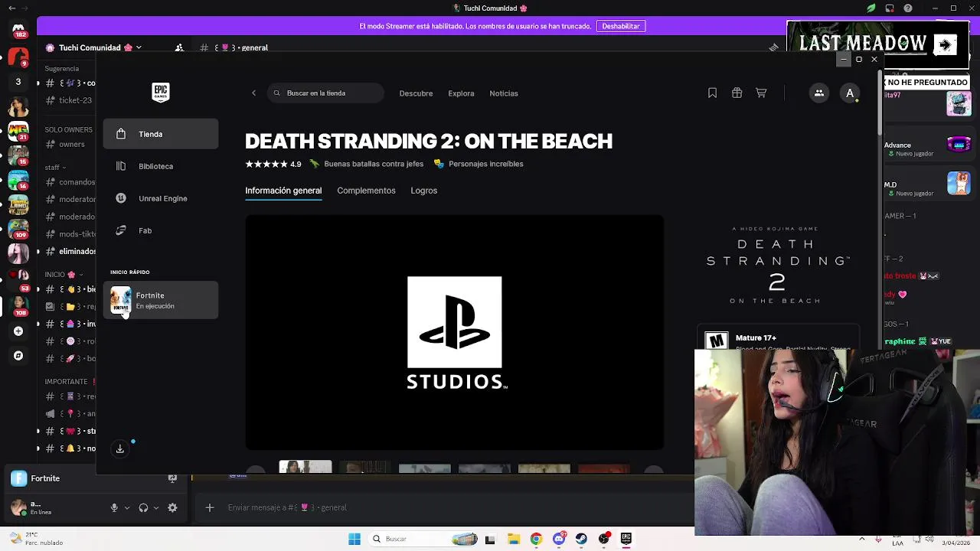Open Epic Games Launcher from the taskbar

point(626,539)
